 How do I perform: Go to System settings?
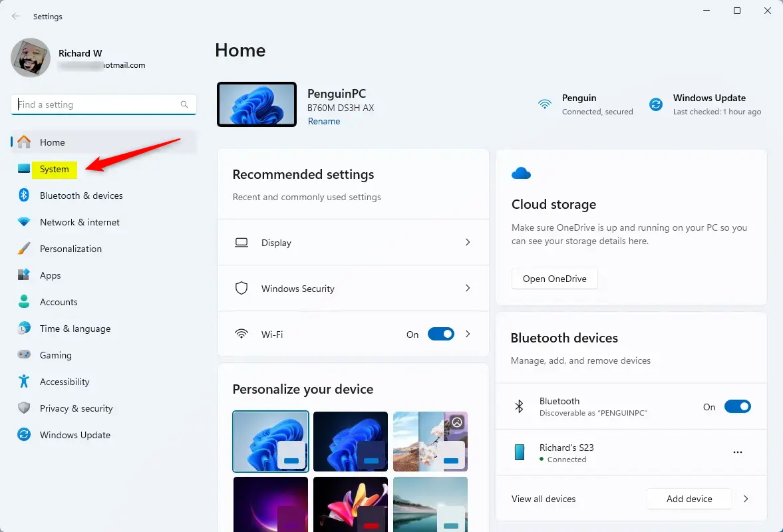point(104,169)
